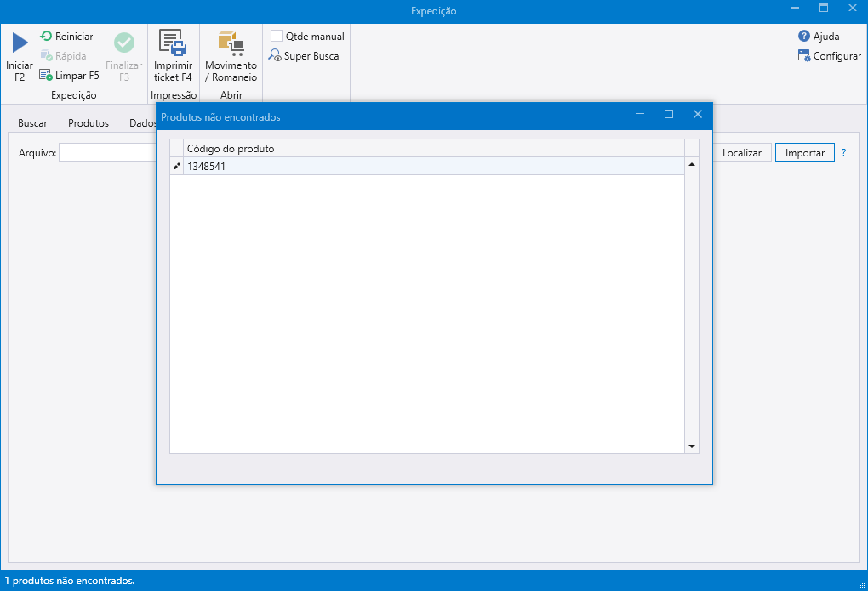Close the Produtos não encontrados dialog

(697, 115)
